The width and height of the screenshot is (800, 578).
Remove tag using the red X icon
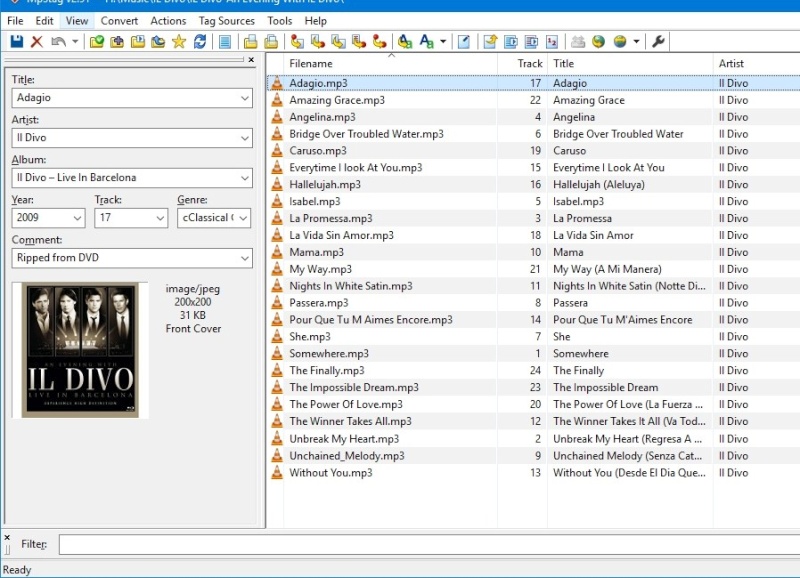point(37,41)
